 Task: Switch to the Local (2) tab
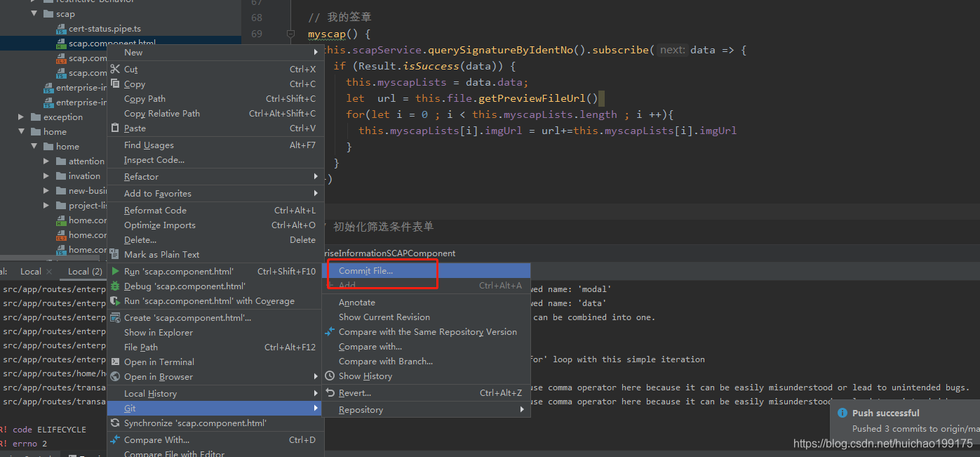click(x=84, y=271)
